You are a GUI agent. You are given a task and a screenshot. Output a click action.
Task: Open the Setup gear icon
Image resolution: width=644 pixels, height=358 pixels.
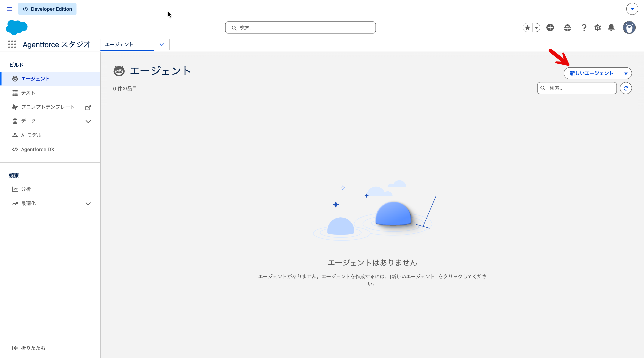coord(597,27)
